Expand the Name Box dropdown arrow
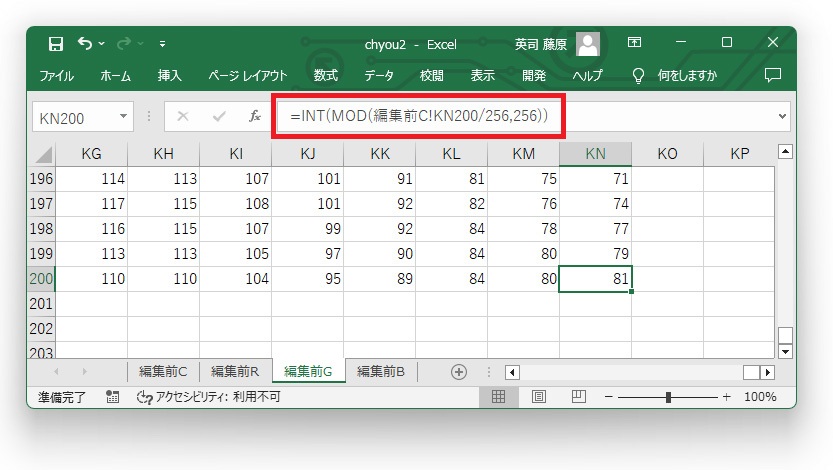This screenshot has height=470, width=833. click(123, 116)
